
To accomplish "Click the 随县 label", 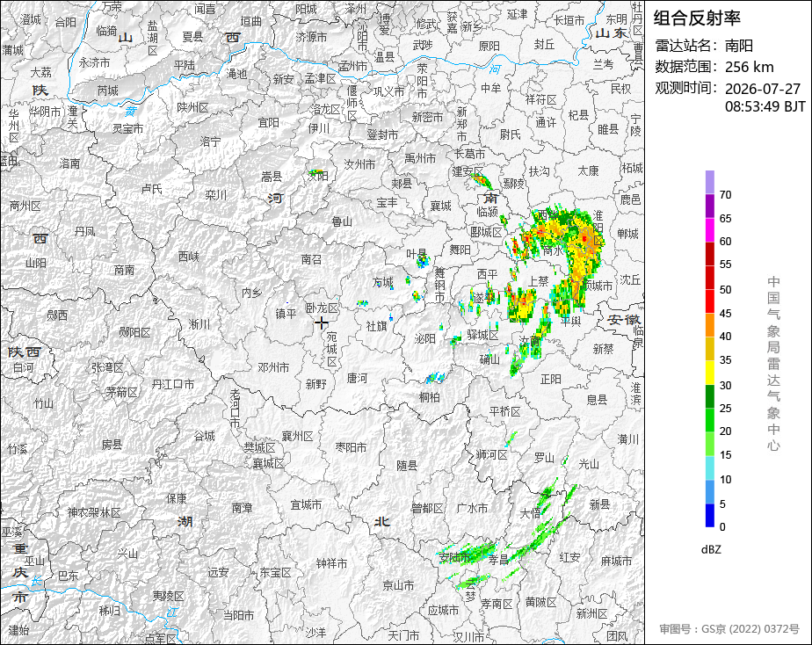I will [x=407, y=466].
